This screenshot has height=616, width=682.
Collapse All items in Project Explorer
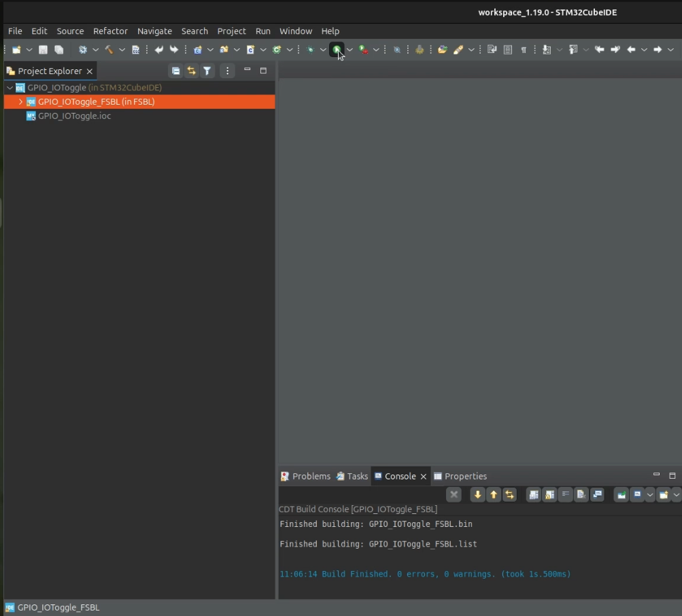175,71
